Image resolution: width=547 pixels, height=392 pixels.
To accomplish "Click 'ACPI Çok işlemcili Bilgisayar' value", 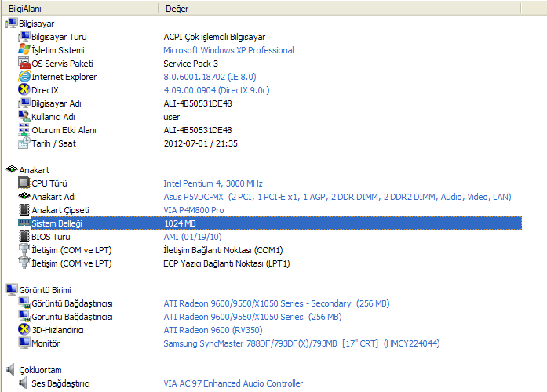I will coord(214,37).
